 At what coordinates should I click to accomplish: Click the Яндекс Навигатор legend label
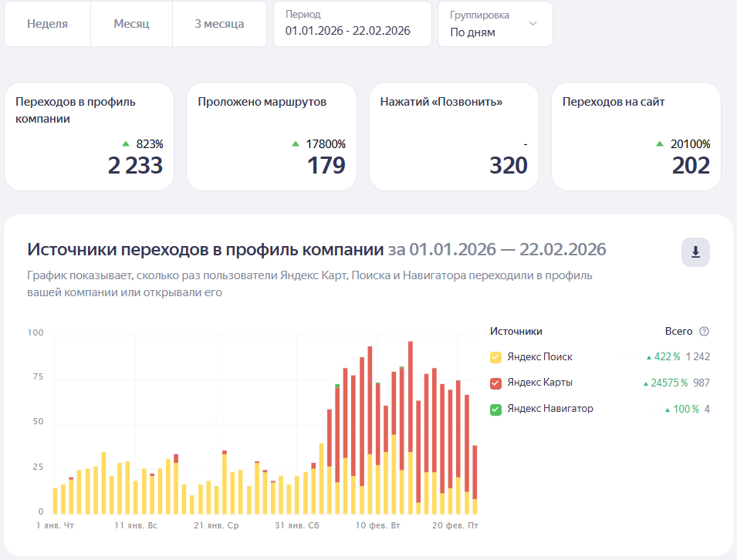[550, 409]
